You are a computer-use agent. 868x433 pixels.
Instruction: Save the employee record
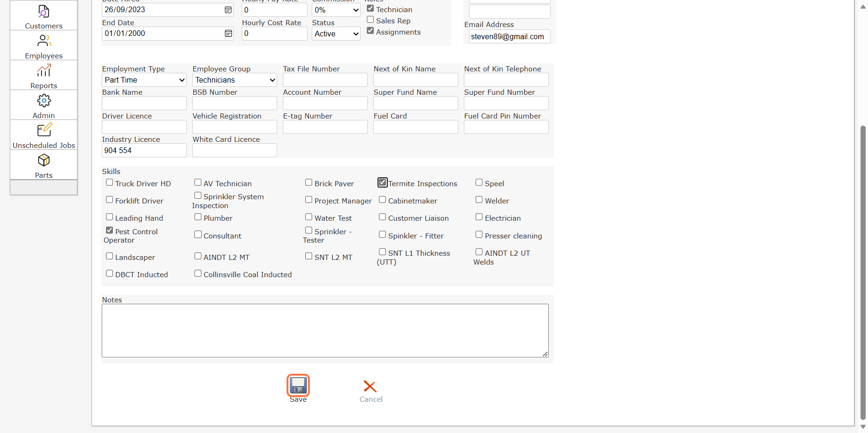click(298, 386)
